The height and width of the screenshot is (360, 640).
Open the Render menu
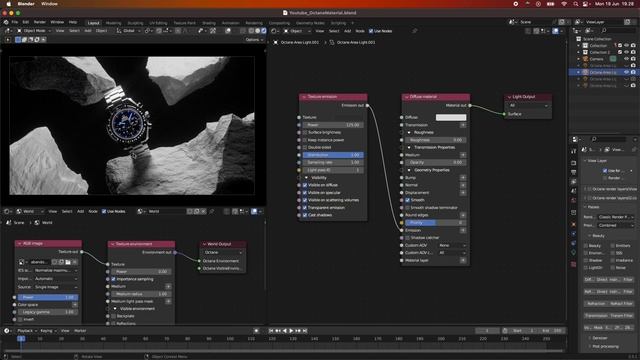40,22
